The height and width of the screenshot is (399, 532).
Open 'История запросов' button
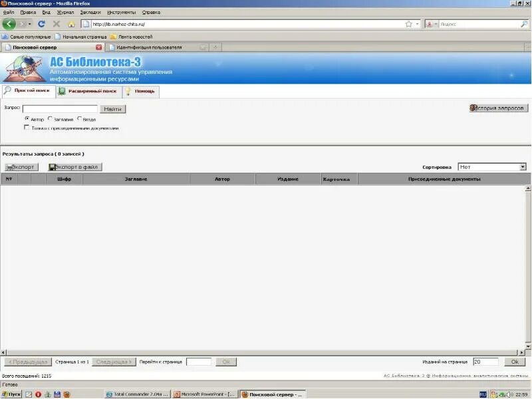coord(498,108)
